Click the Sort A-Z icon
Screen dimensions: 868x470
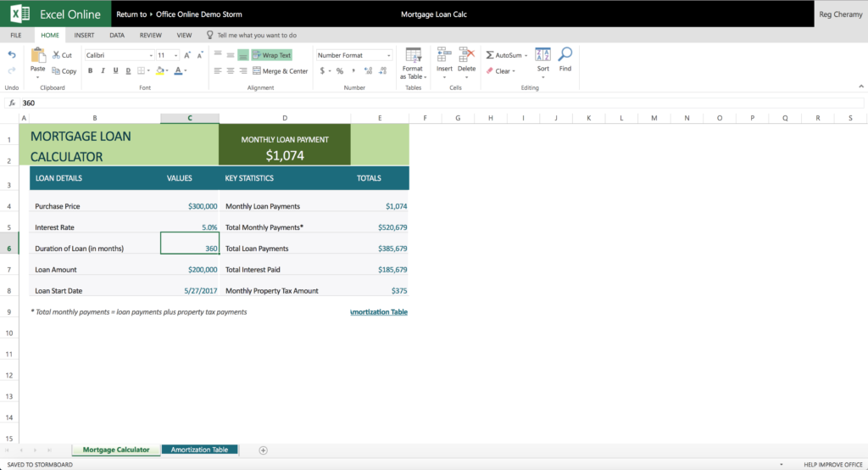[x=543, y=54]
